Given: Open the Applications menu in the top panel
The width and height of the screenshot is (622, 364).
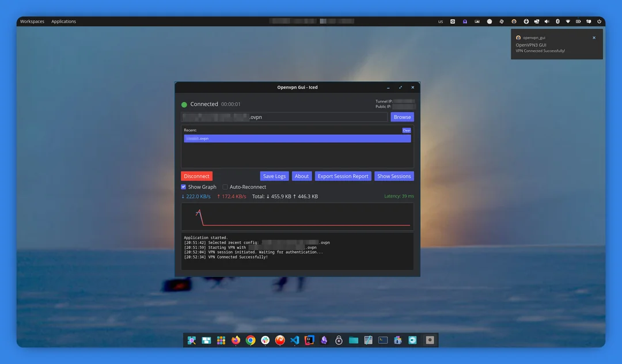Looking at the screenshot, I should click(63, 21).
